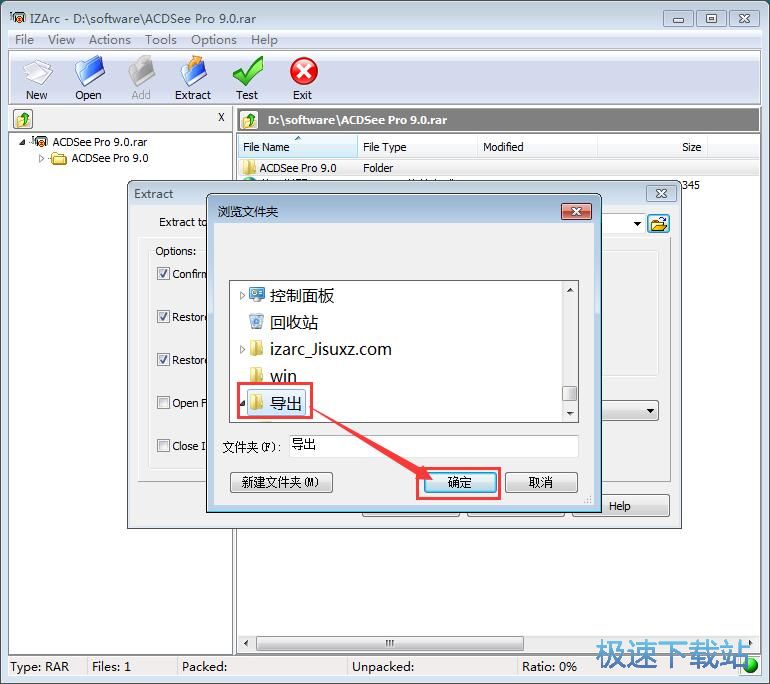This screenshot has width=770, height=684.
Task: Open the Help menu
Action: [264, 40]
